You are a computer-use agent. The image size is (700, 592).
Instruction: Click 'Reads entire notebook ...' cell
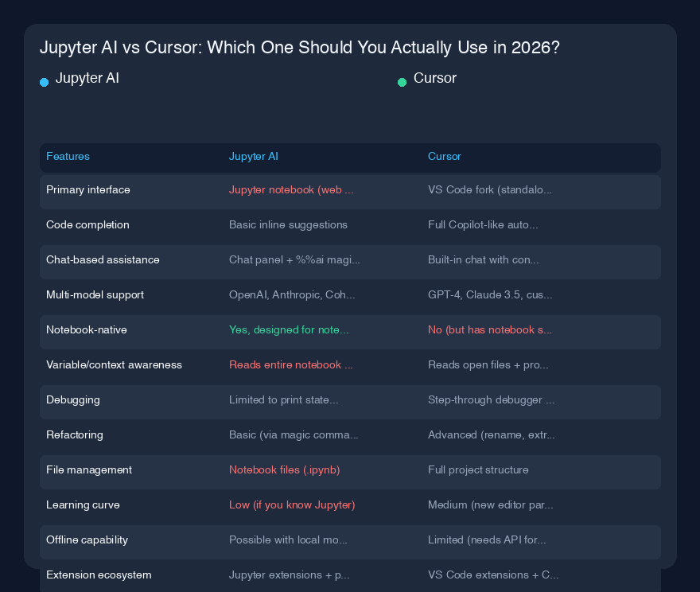click(x=290, y=364)
